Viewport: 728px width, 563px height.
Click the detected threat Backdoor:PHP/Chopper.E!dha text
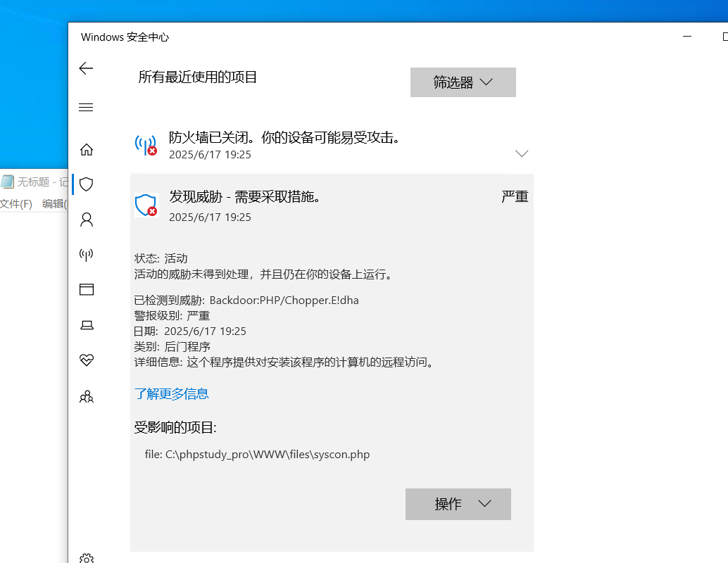click(284, 301)
